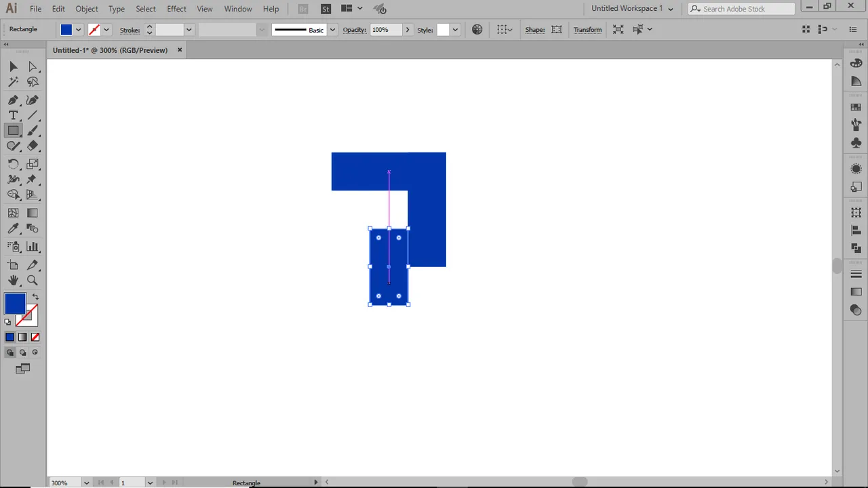This screenshot has width=868, height=488.
Task: Select the Shaper tool
Action: pyautogui.click(x=14, y=146)
